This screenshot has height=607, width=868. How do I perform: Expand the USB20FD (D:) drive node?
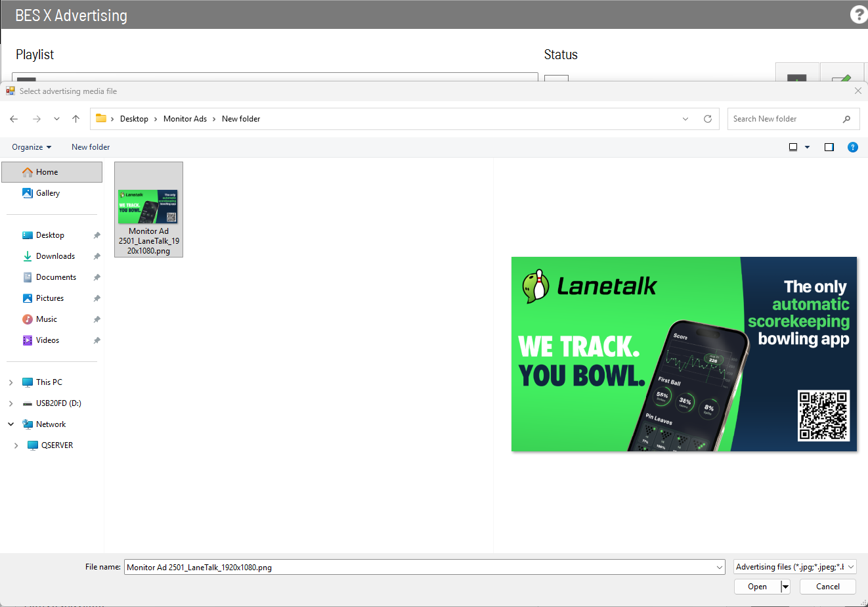11,403
